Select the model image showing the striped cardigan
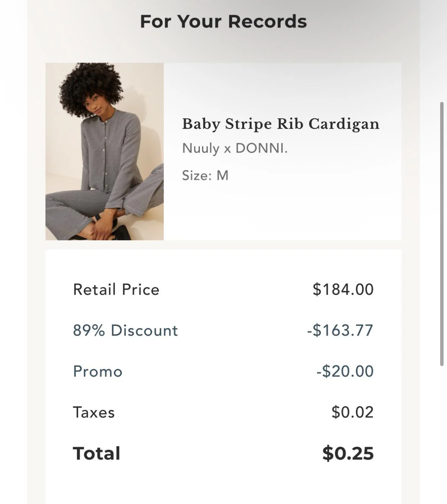Image resolution: width=447 pixels, height=504 pixels. [105, 152]
